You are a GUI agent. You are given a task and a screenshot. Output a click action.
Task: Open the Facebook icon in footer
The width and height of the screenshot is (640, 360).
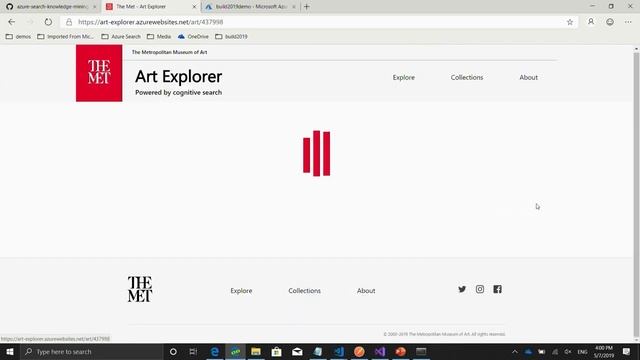click(x=497, y=289)
